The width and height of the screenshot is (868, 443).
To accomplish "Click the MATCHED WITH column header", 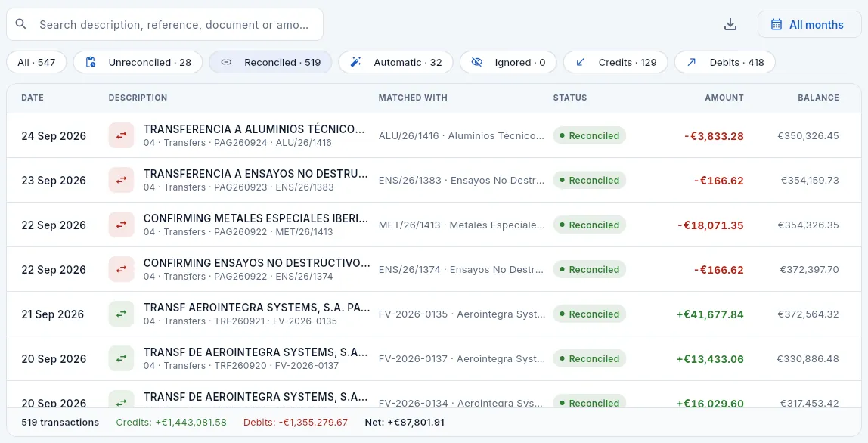I will click(x=413, y=98).
